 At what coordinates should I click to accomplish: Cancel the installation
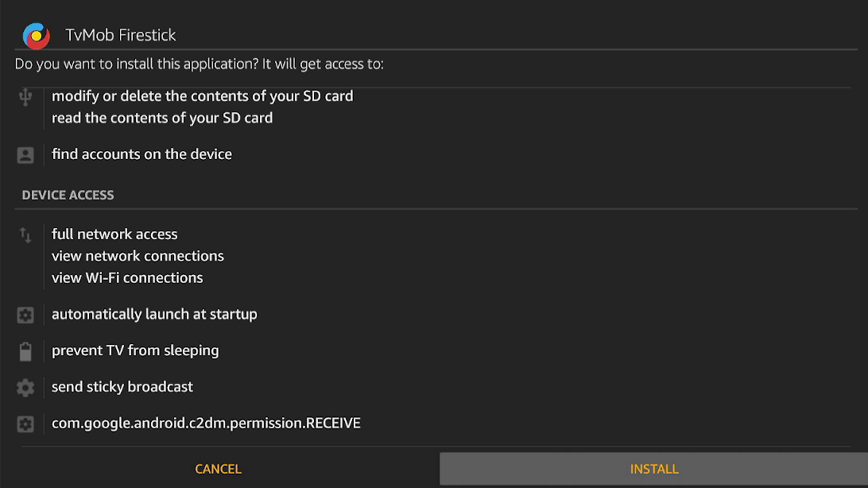coord(218,469)
